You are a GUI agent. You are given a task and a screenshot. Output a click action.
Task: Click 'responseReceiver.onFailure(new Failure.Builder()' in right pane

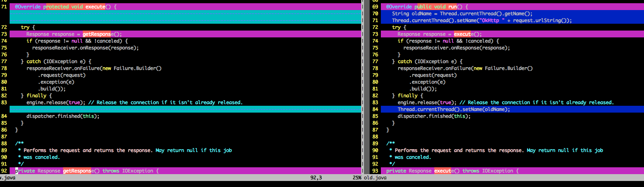tap(465, 68)
